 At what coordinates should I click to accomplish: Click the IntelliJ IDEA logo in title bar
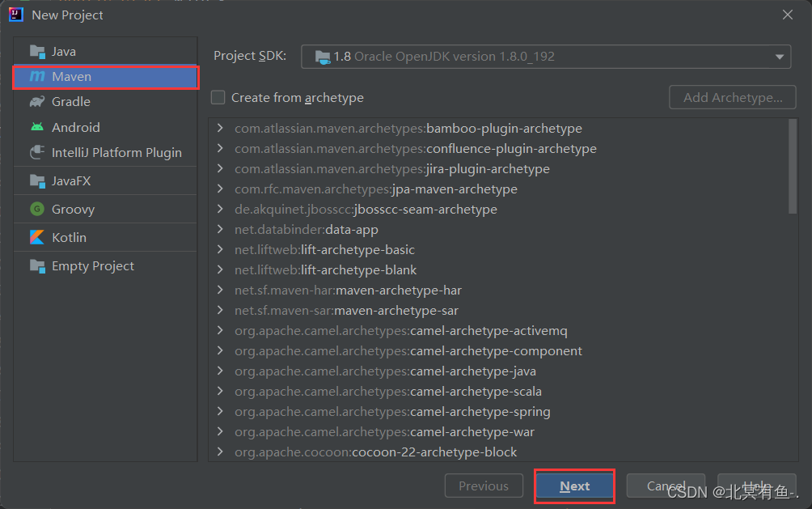(x=16, y=15)
